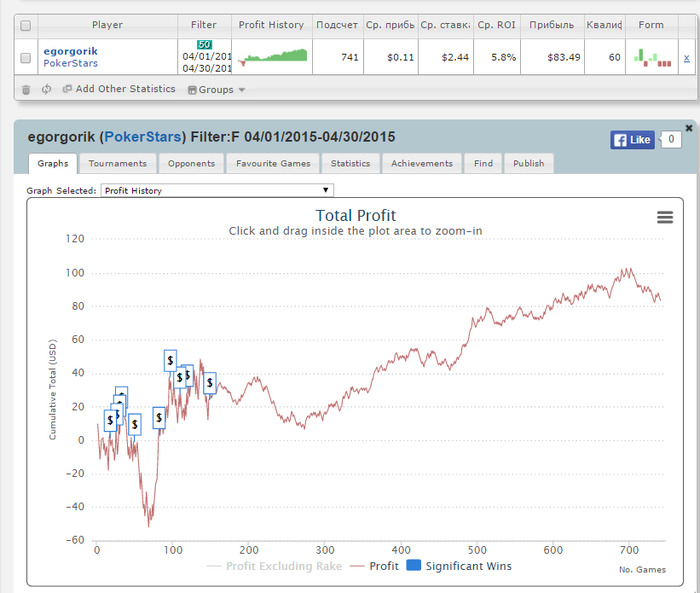Click the x remove link in egorgorik row
The image size is (700, 593).
coord(687,58)
